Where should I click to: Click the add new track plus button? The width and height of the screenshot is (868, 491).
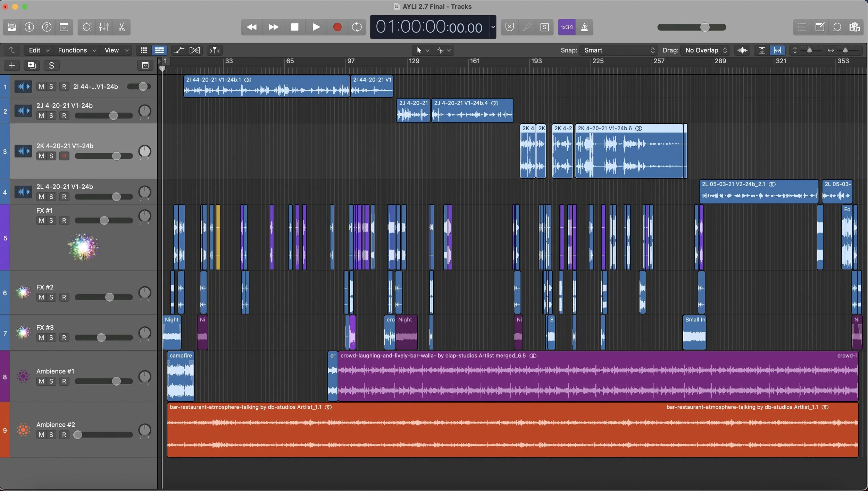click(x=12, y=65)
